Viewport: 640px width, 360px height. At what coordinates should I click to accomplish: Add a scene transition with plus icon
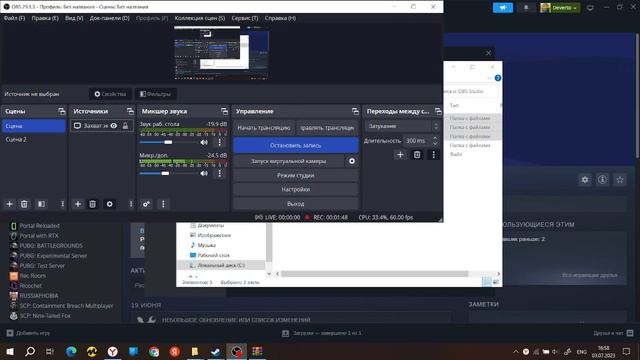400,155
